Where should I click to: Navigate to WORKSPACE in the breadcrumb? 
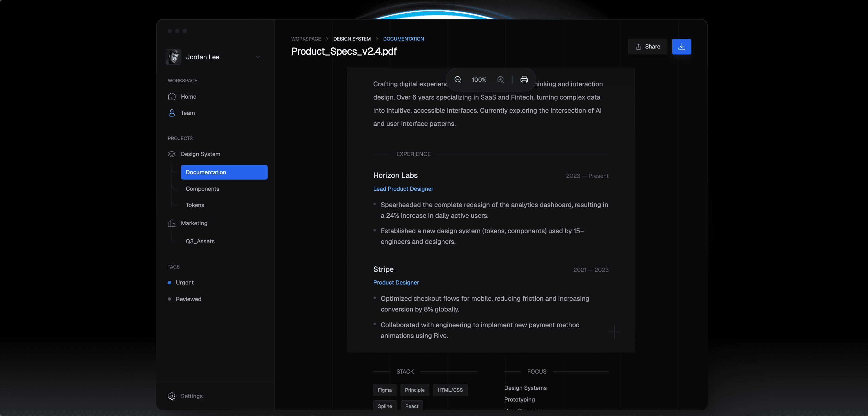click(x=306, y=39)
